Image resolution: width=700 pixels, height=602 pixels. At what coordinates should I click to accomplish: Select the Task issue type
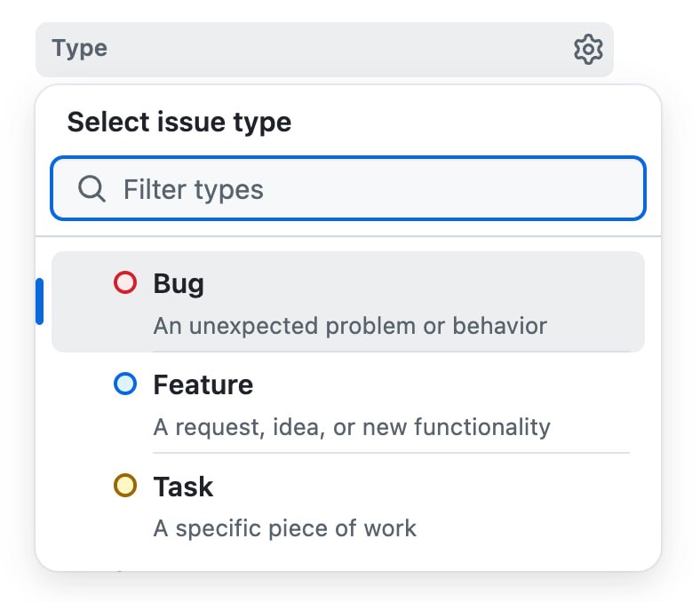pyautogui.click(x=348, y=504)
